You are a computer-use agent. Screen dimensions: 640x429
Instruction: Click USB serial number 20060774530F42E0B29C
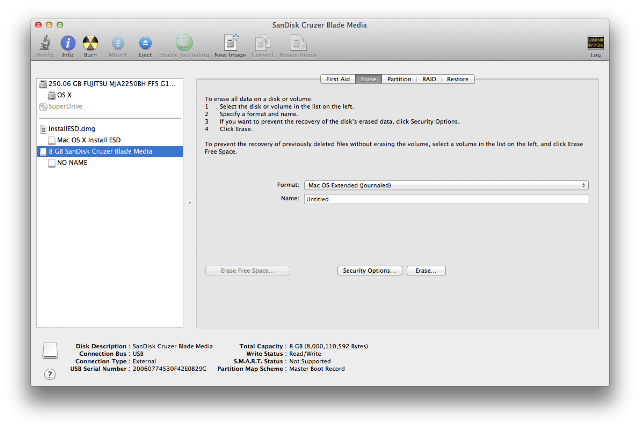(x=169, y=369)
